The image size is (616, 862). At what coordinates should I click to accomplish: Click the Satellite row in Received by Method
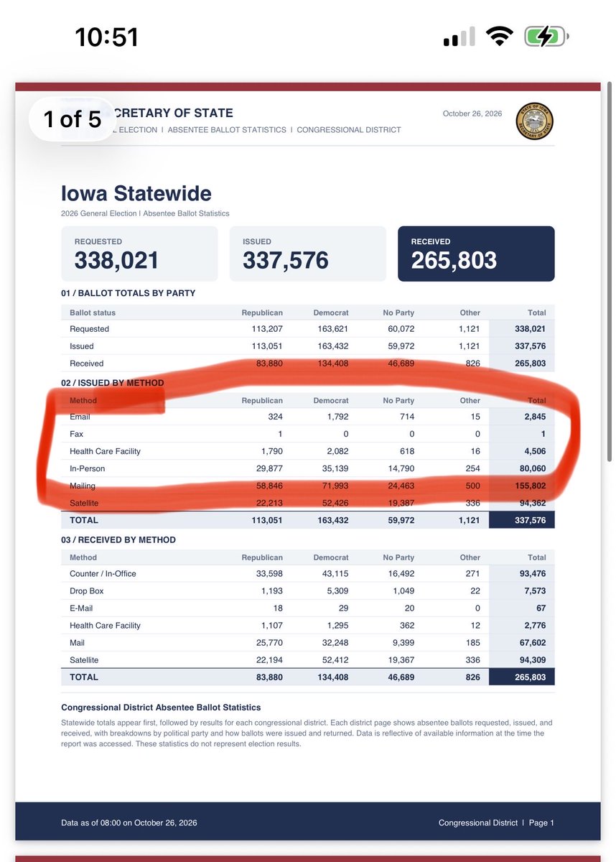click(308, 660)
